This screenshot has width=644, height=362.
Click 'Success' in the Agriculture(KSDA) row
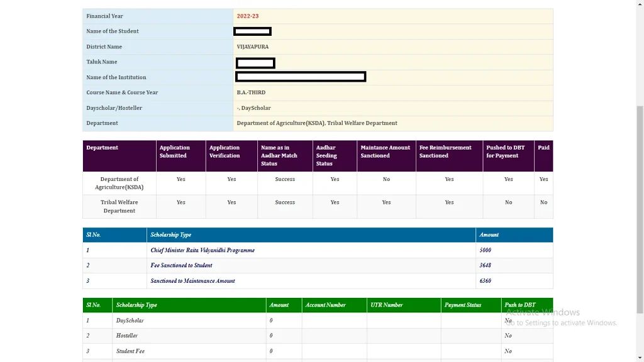pos(285,179)
